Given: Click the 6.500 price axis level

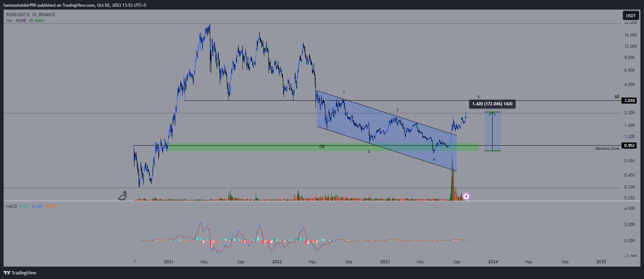Looking at the screenshot, I should (630, 70).
